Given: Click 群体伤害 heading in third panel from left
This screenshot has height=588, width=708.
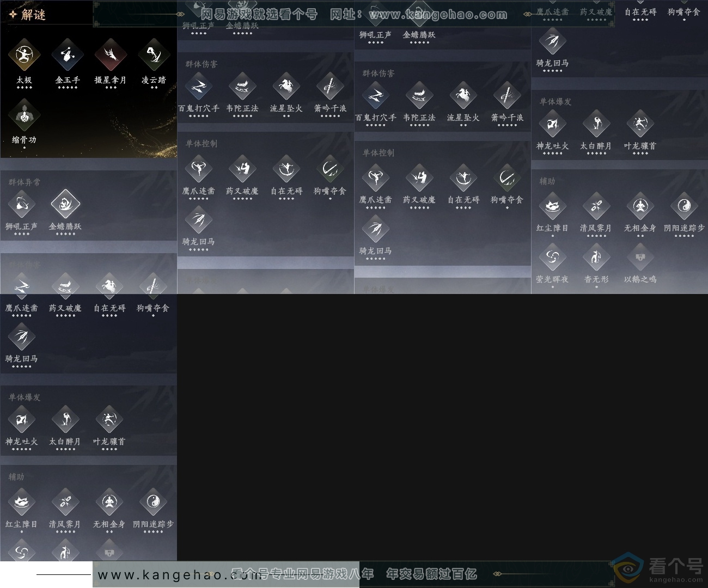Looking at the screenshot, I should [x=379, y=73].
